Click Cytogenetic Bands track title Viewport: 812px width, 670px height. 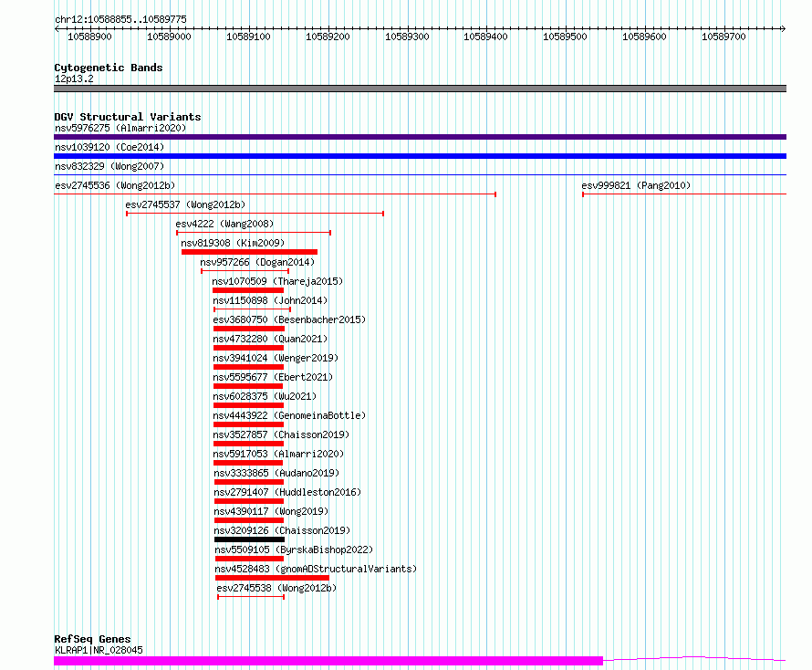(x=109, y=68)
